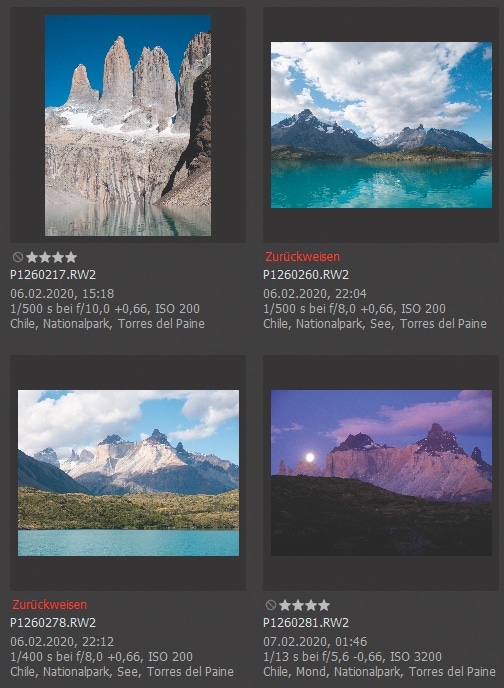Set second star rating for P1260217.RW2

[x=45, y=257]
